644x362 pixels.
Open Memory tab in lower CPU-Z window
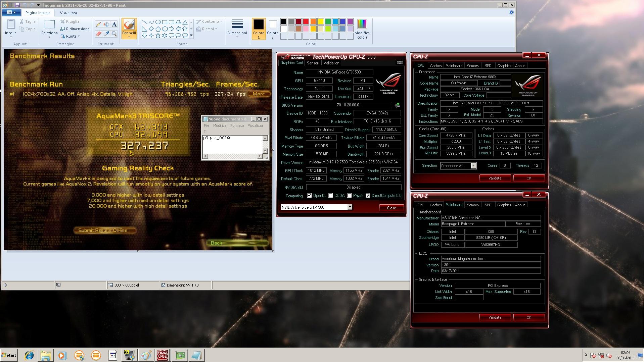(x=472, y=205)
